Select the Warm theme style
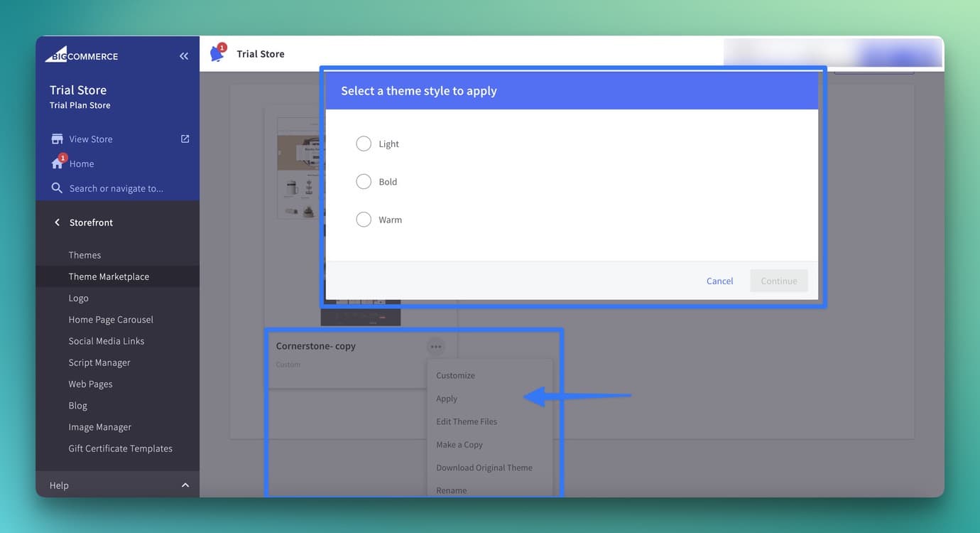Screen dimensions: 980x533 (x=364, y=220)
